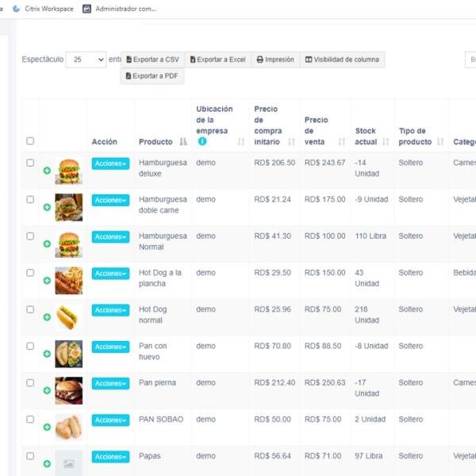The image size is (476, 476).
Task: Open Pan con huevo product image
Action: pyautogui.click(x=68, y=354)
